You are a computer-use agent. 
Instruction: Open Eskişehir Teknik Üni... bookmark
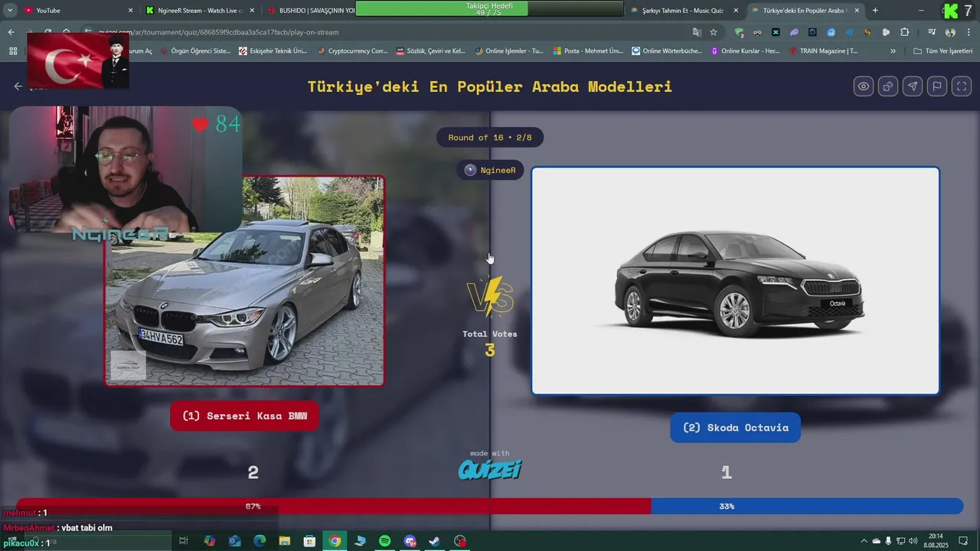[273, 51]
